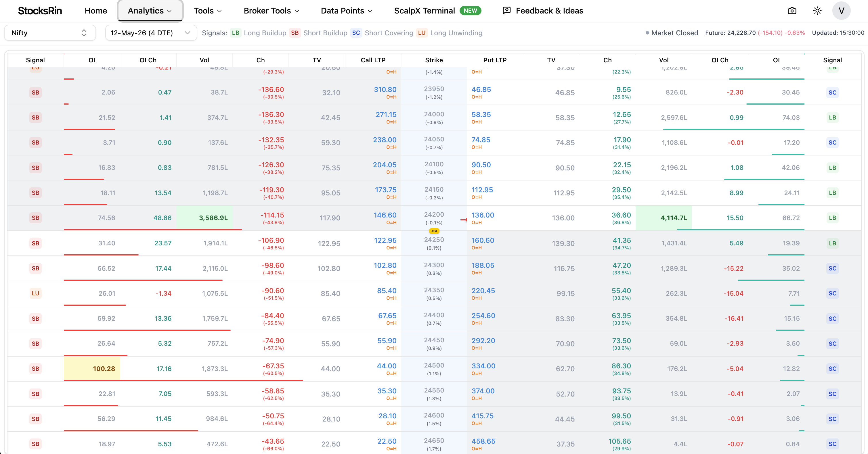Click put OI change -16.41

tap(734, 318)
